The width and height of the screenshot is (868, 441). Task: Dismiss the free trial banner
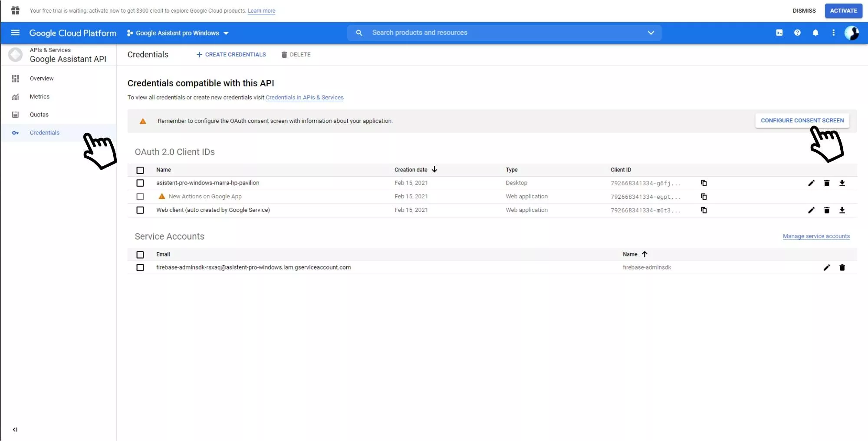point(804,11)
